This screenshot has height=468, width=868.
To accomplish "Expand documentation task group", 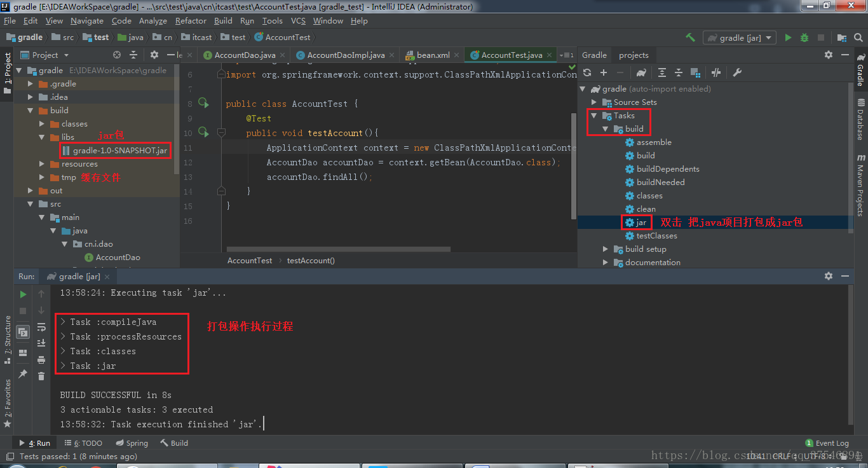I will (x=606, y=263).
